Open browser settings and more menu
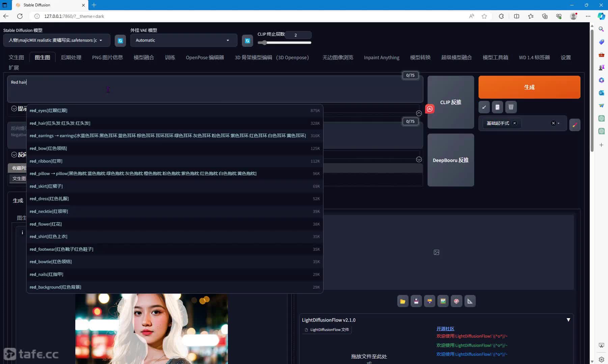 click(x=588, y=16)
